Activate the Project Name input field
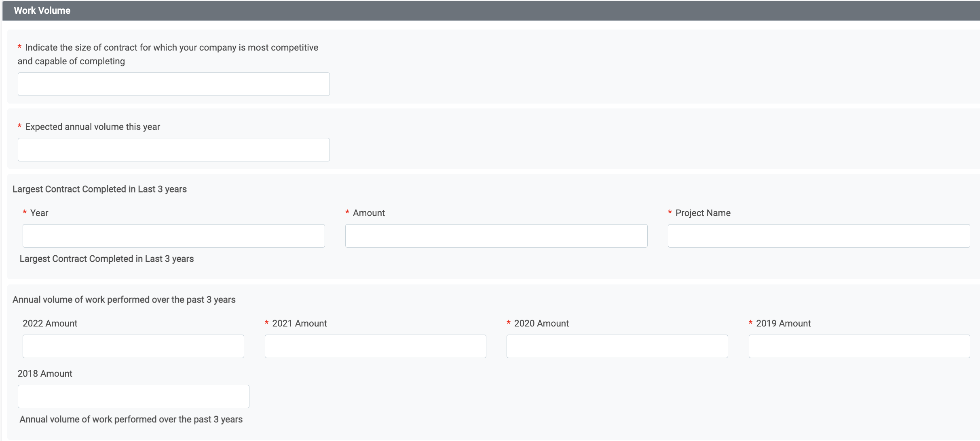Screen dimensions: 980x441 819,236
